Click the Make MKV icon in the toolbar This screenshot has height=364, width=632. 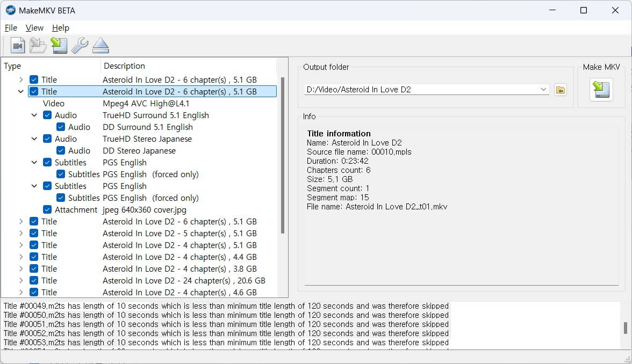pos(59,46)
